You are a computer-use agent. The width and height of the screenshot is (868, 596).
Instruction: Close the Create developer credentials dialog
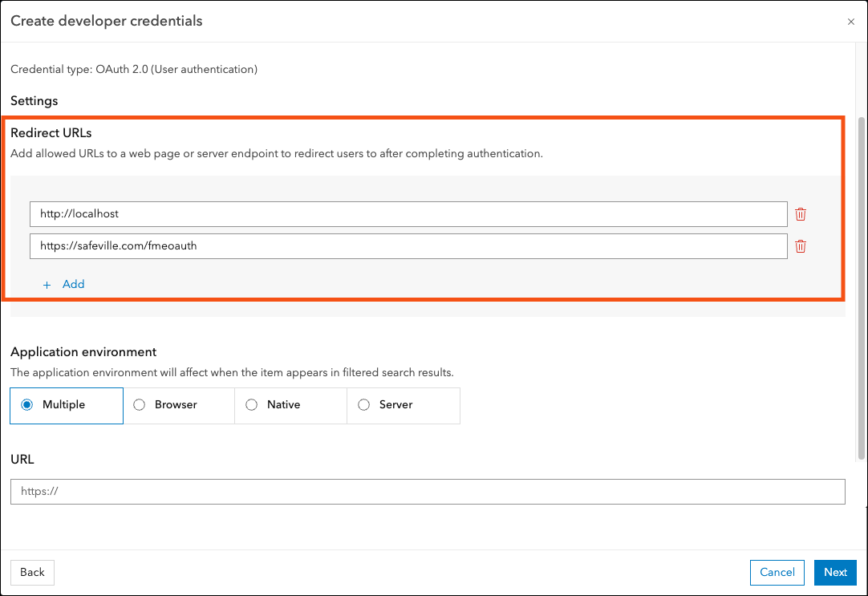(x=851, y=22)
